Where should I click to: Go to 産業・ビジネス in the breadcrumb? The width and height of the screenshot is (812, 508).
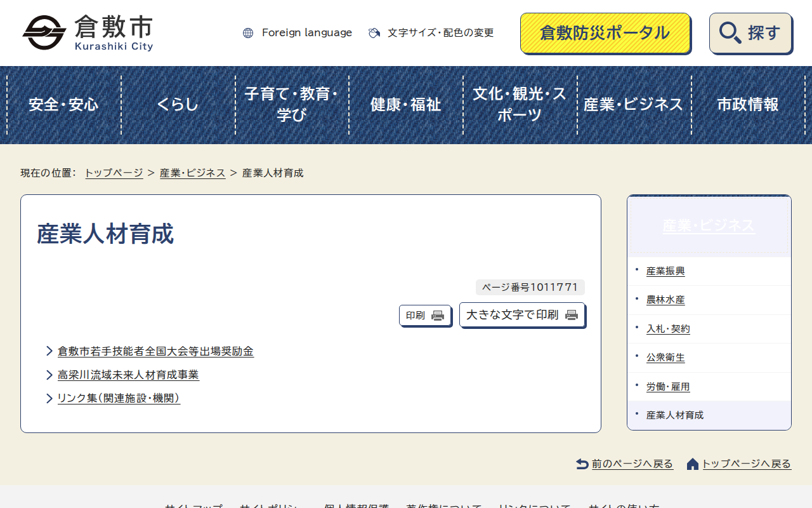coord(192,173)
